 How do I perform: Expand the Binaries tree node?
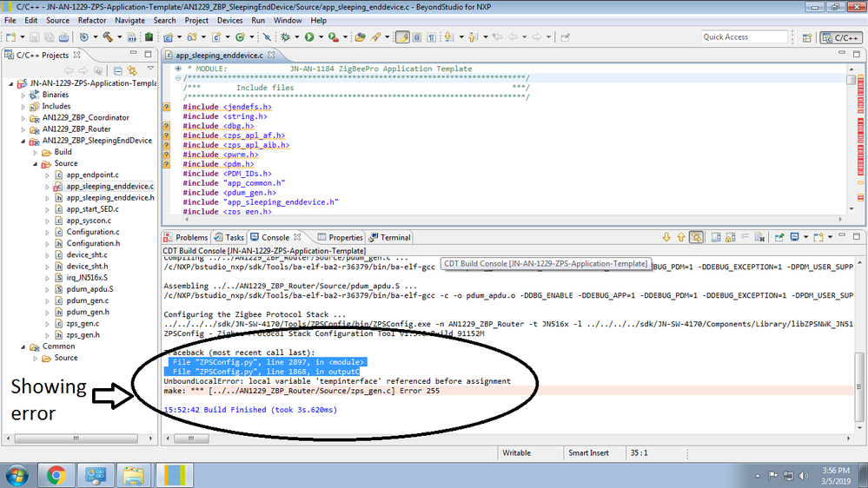(23, 96)
